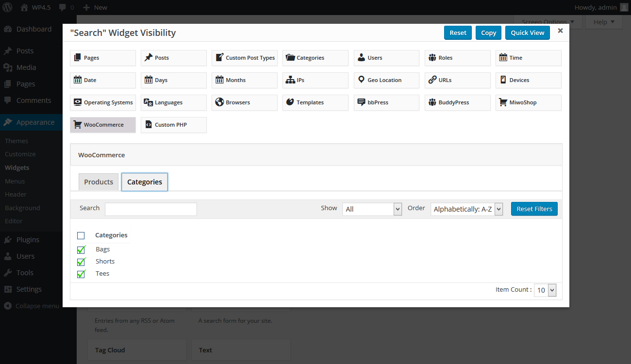This screenshot has height=364, width=631.
Task: Open the Header submenu link
Action: (x=16, y=194)
